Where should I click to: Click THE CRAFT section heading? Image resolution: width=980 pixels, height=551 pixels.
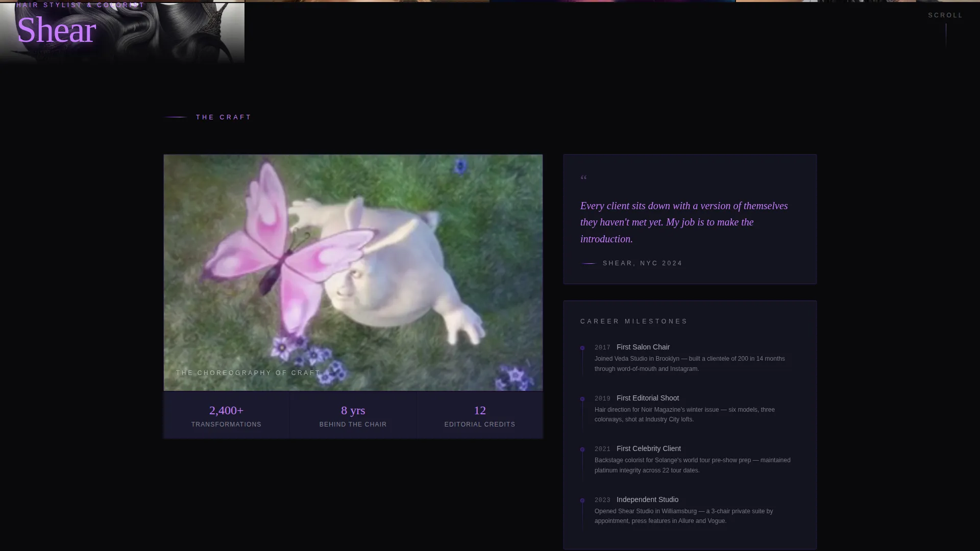pyautogui.click(x=224, y=117)
